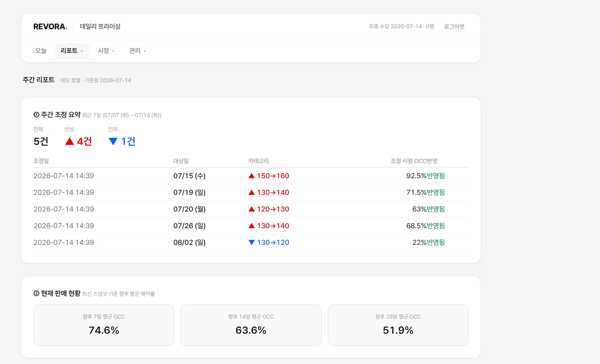600x364 pixels.
Task: Click 반영됨 status in the 92.5% row
Action: tap(436, 176)
